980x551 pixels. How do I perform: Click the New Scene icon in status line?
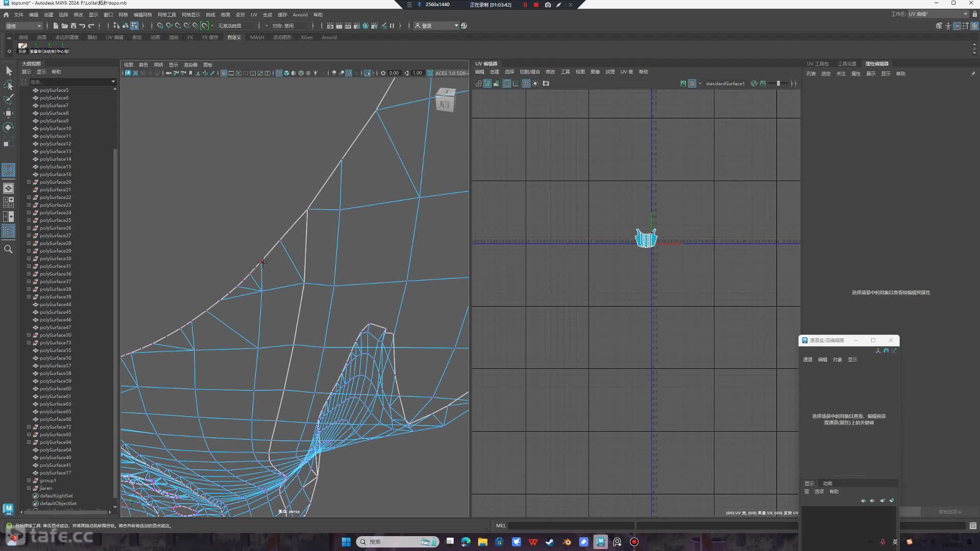pyautogui.click(x=56, y=26)
